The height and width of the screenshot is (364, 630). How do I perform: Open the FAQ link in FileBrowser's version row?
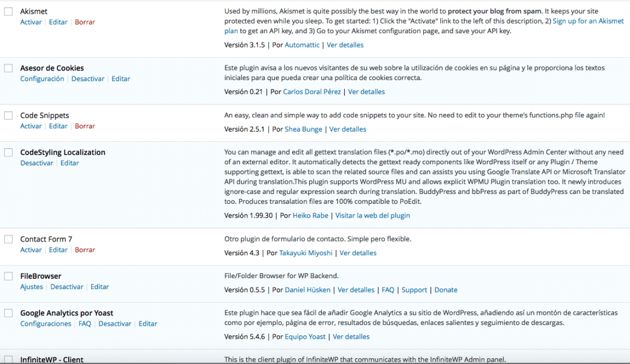coord(388,290)
